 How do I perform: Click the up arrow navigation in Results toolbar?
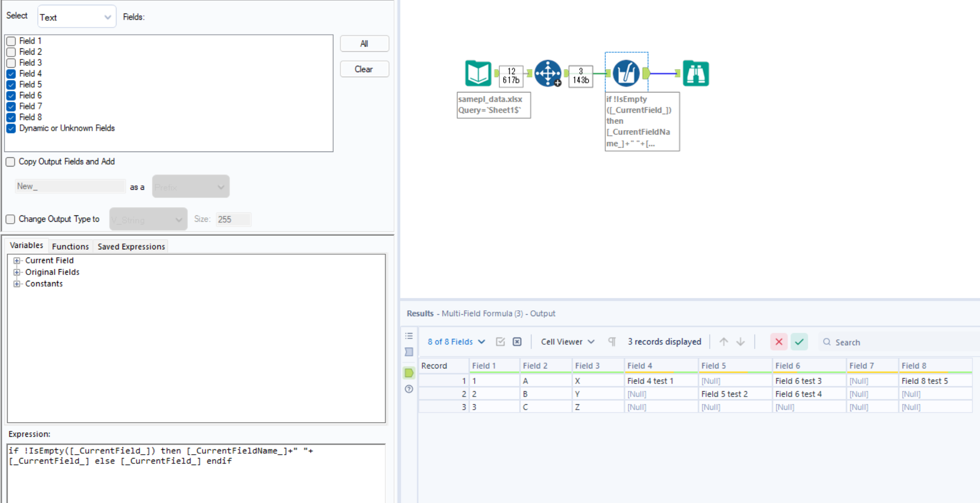click(723, 342)
